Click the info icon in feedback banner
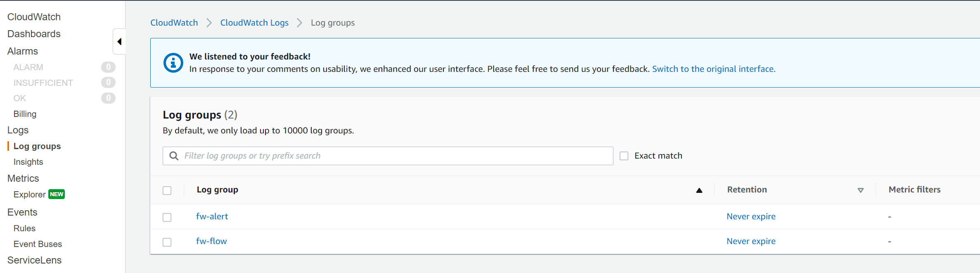 (173, 63)
